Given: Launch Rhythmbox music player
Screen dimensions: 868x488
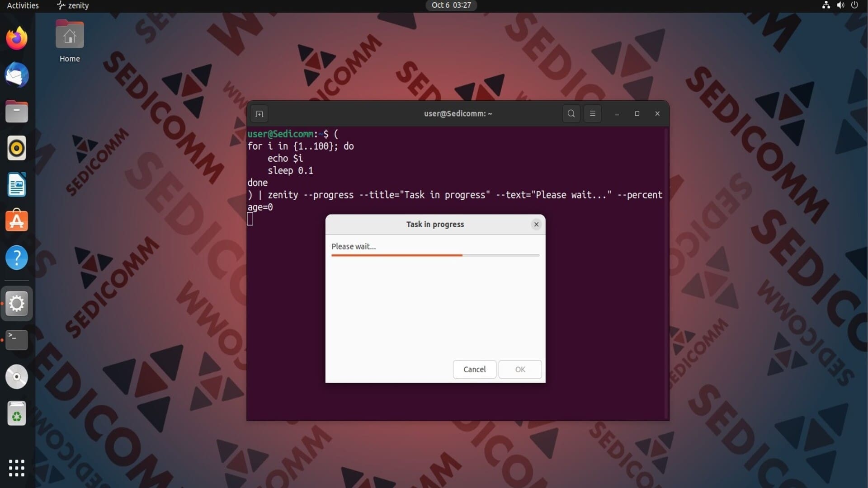Looking at the screenshot, I should pyautogui.click(x=17, y=148).
